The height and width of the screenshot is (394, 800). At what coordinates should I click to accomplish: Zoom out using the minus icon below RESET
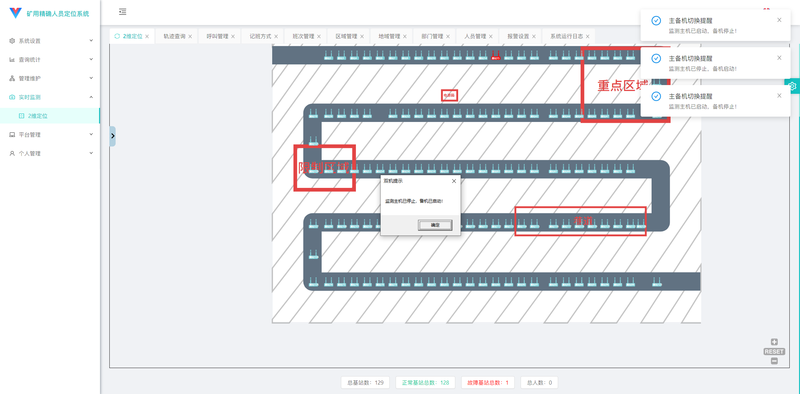(774, 361)
